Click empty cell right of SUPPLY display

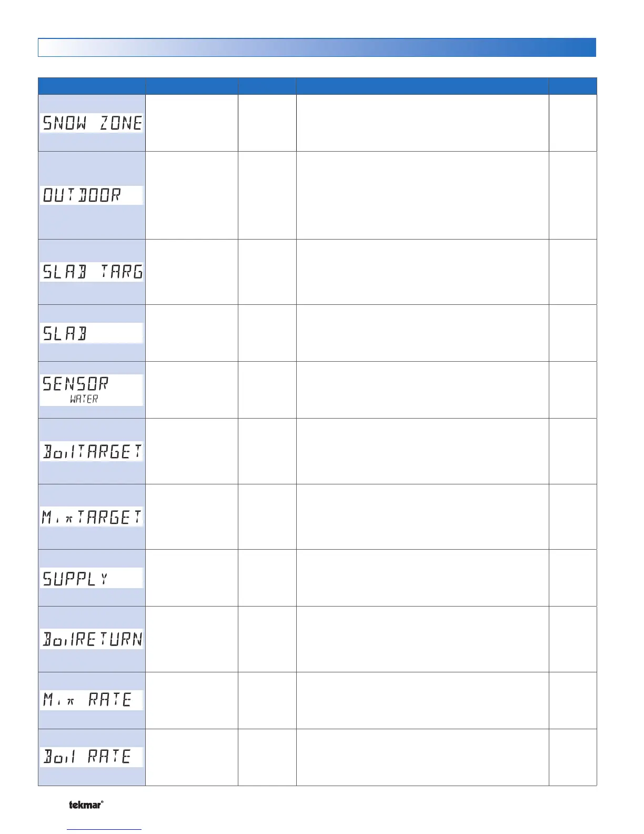pos(192,578)
